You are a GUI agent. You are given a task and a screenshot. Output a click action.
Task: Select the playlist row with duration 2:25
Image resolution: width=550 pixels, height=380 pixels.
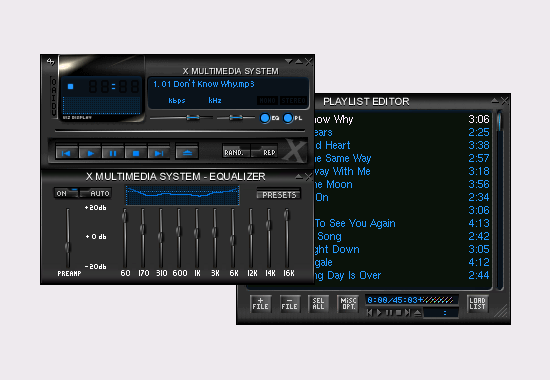coord(401,132)
